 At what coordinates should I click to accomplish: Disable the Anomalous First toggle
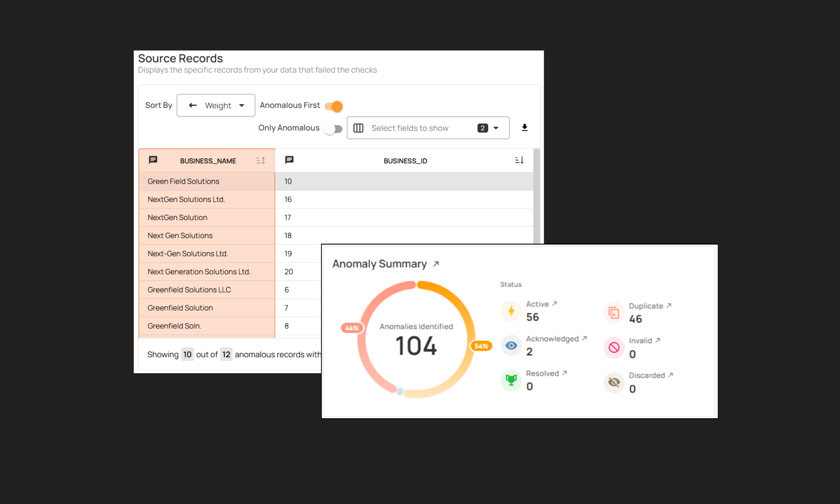333,106
